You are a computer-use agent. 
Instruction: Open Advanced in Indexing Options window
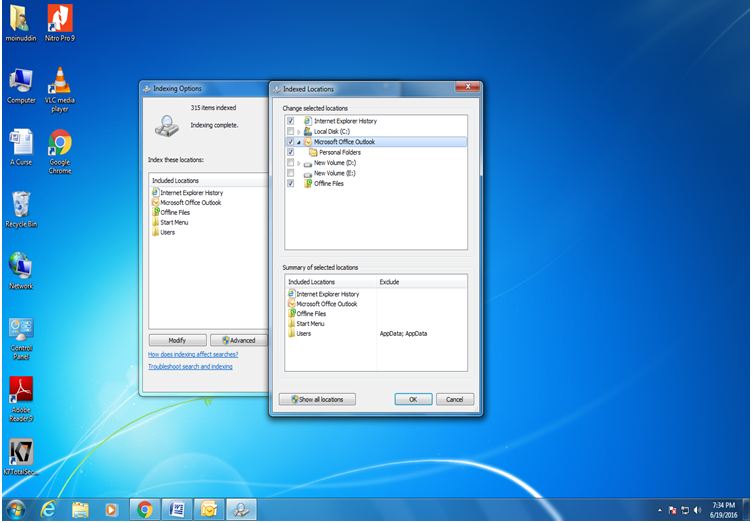(239, 340)
